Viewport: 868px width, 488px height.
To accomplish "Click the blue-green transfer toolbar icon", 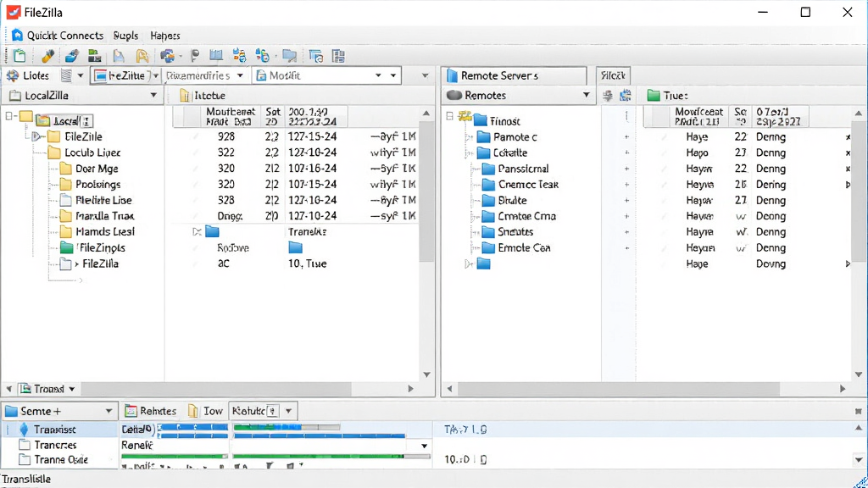I will 263,55.
